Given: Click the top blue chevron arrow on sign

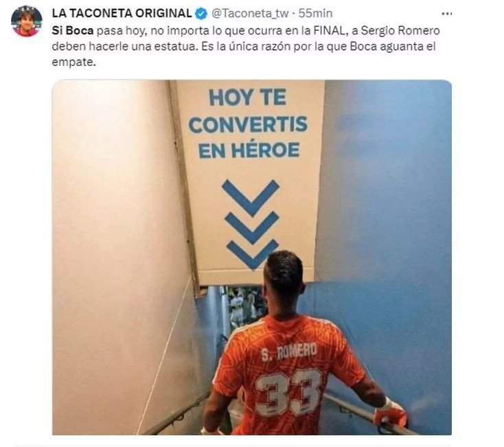Looking at the screenshot, I should (x=251, y=197).
